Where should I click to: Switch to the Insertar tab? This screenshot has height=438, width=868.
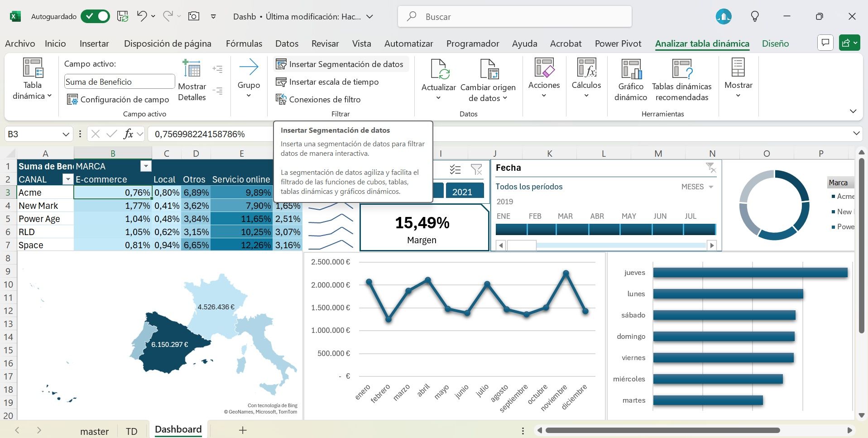coord(94,43)
